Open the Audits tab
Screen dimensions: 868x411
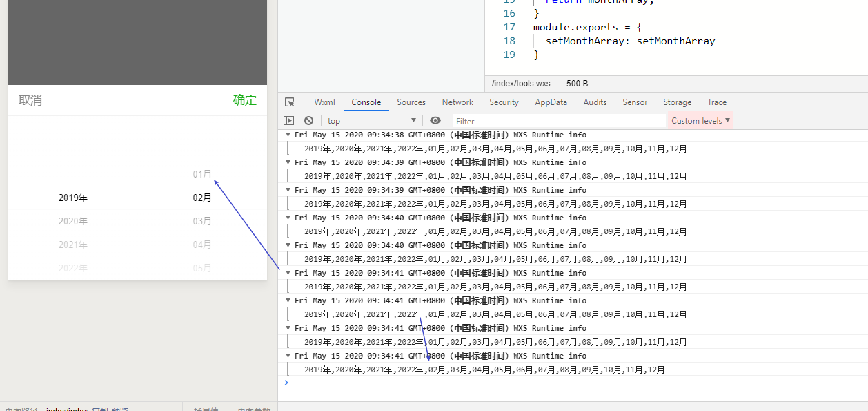pos(595,102)
